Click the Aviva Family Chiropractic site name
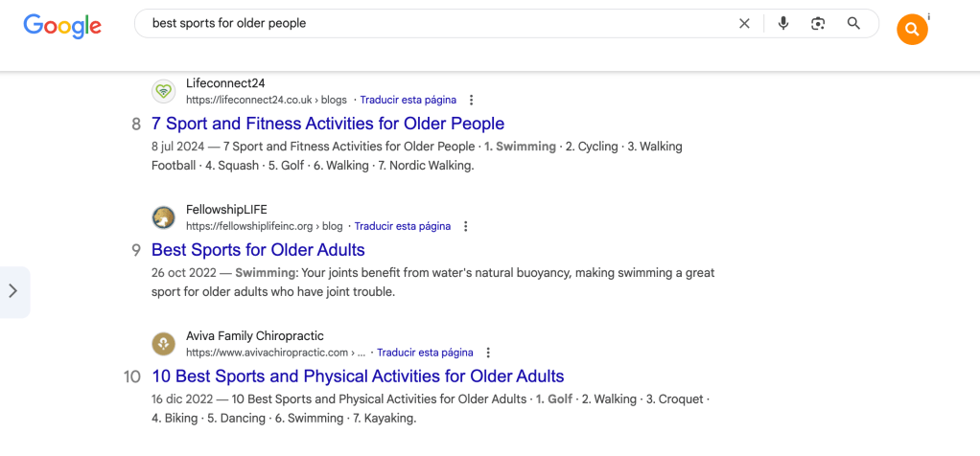This screenshot has width=980, height=456. (x=255, y=336)
